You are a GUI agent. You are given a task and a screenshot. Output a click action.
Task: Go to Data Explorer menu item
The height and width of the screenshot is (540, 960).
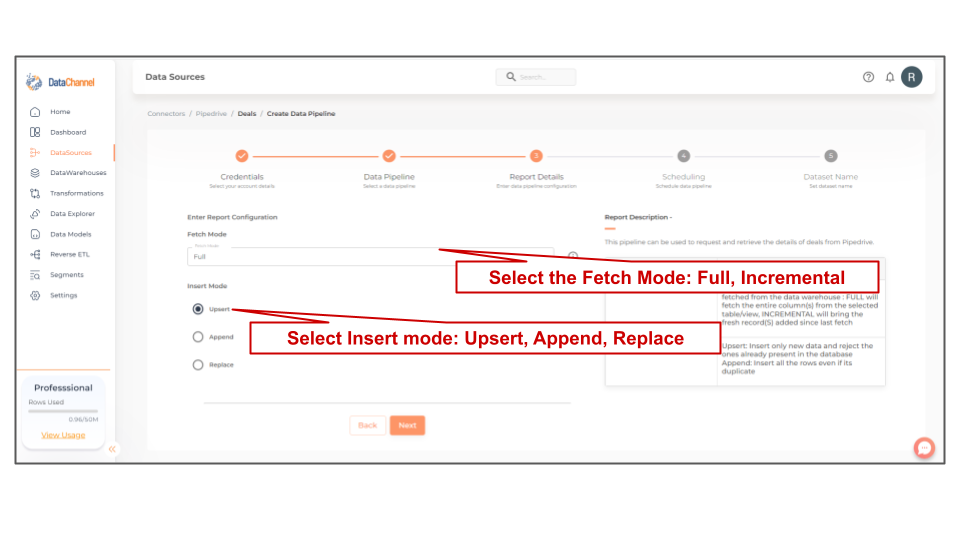[x=72, y=214]
